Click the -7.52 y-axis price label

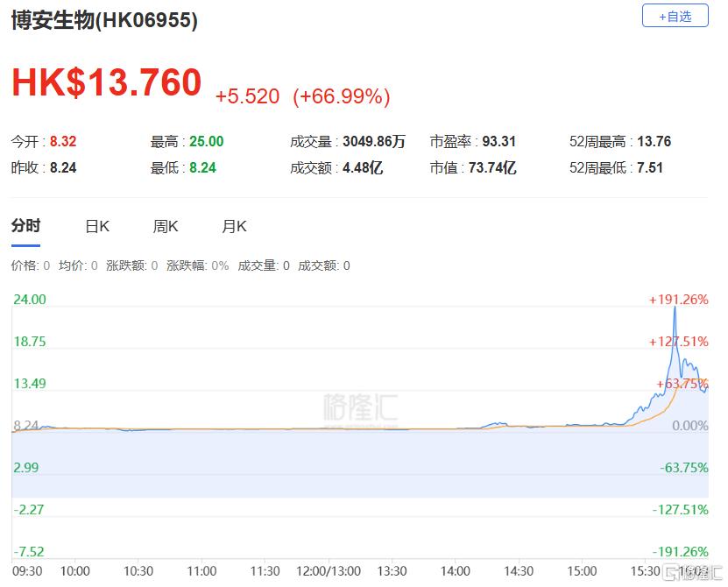click(29, 552)
